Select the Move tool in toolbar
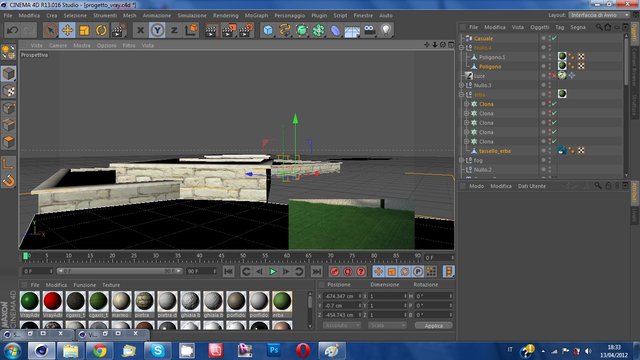This screenshot has width=640, height=360. click(x=67, y=30)
